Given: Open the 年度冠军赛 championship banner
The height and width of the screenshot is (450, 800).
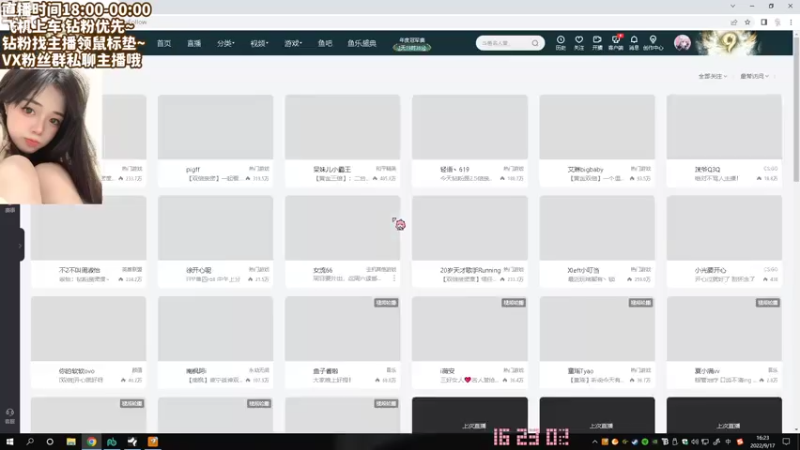Looking at the screenshot, I should 412,44.
